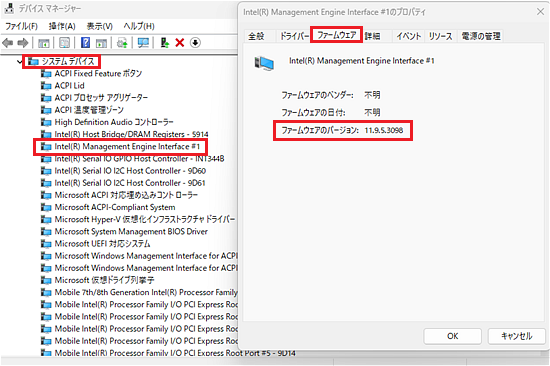Click the ファームウェアのベンダー label
The image size is (550, 366).
[x=317, y=95]
